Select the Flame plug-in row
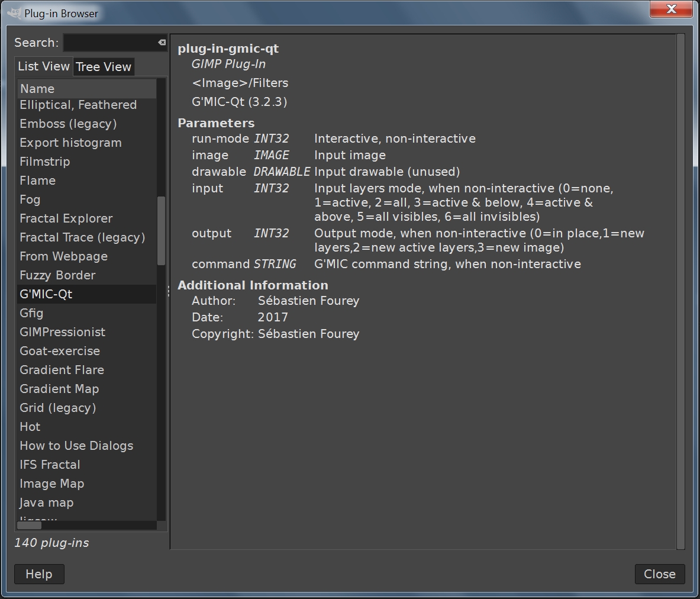Screen dimensions: 700x599 [87, 181]
